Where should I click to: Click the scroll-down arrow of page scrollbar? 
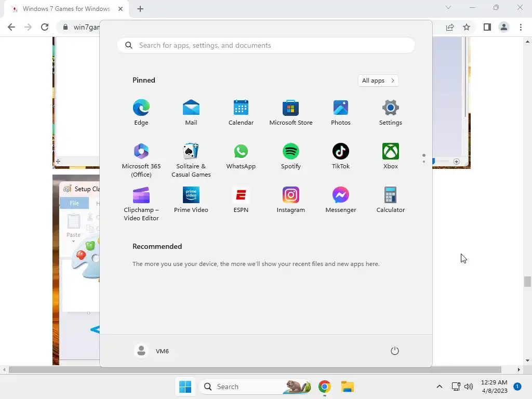tap(527, 361)
